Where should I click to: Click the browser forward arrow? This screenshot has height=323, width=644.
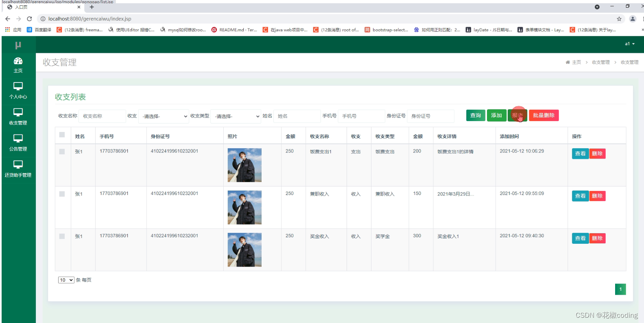(x=19, y=19)
